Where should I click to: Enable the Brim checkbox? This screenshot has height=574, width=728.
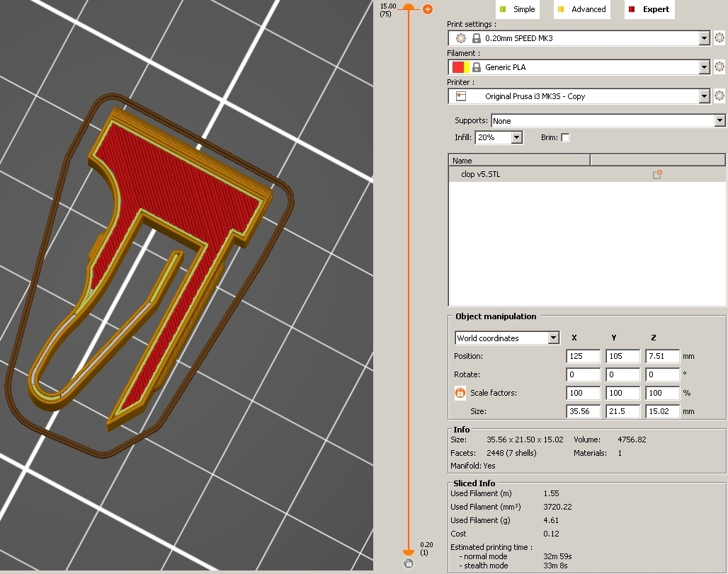(x=565, y=138)
